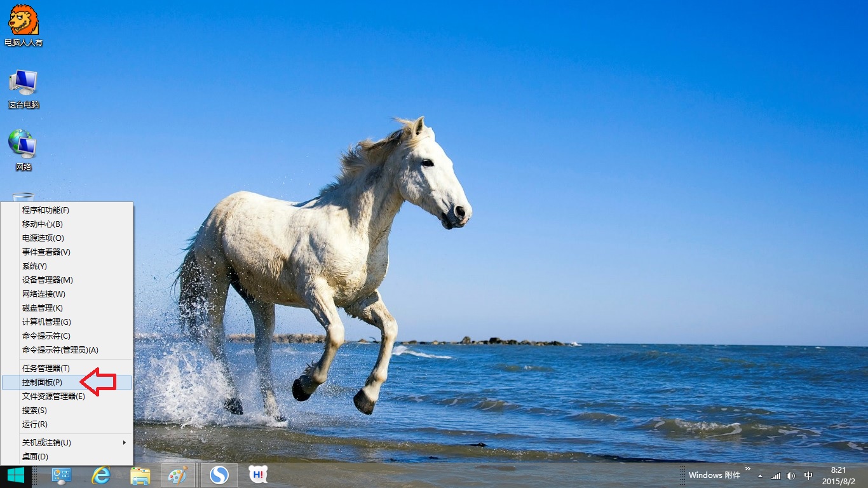The width and height of the screenshot is (868, 488).
Task: Switch the 中 input method indicator
Action: pyautogui.click(x=808, y=475)
